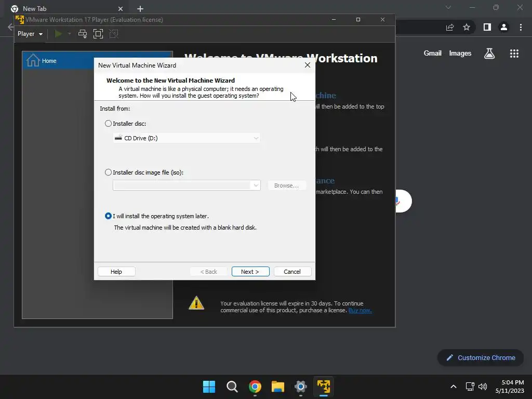Viewport: 532px width, 399px height.
Task: Select Installer disc image file (iso) option
Action: pyautogui.click(x=108, y=172)
